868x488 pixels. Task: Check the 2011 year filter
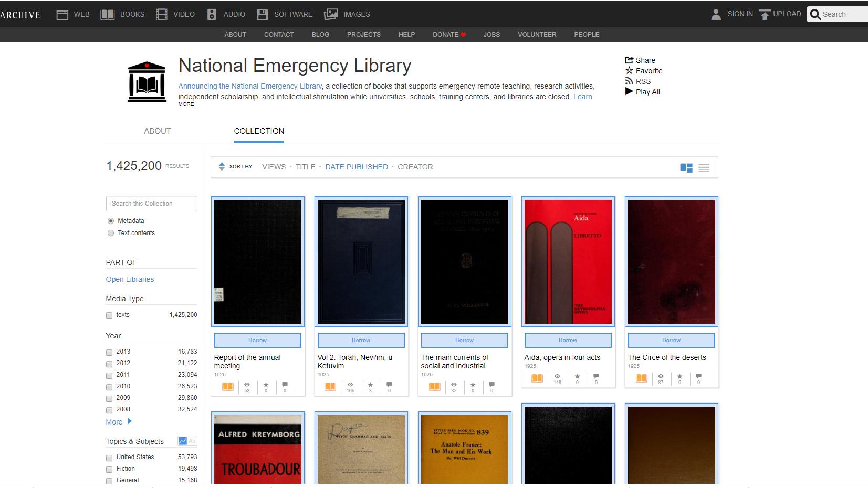pos(109,375)
